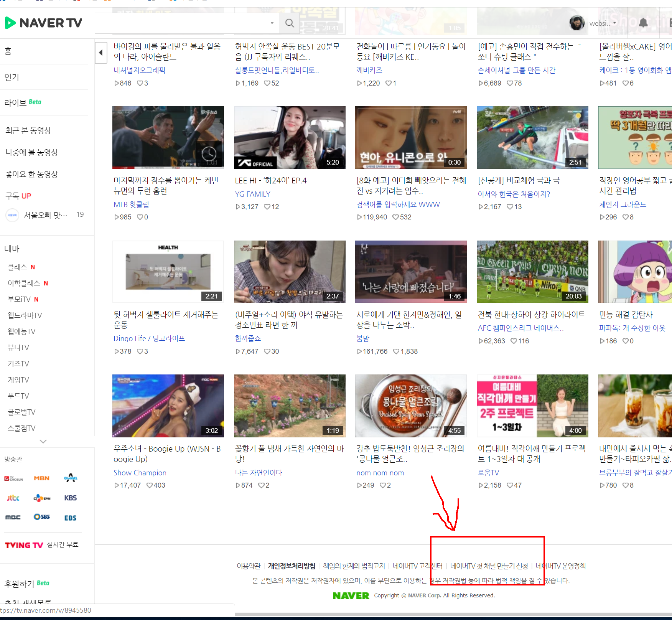Open footer link 네이버TV 운영정책
Image resolution: width=672 pixels, height=620 pixels.
coord(560,566)
